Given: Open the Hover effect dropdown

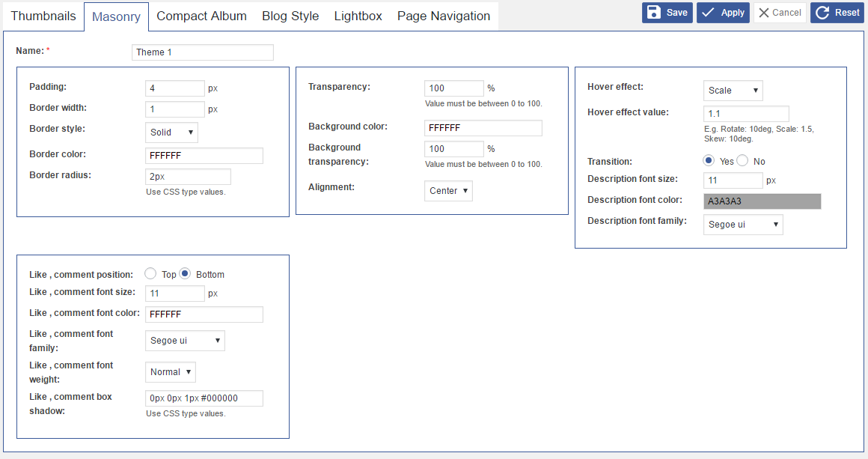Looking at the screenshot, I should (733, 91).
